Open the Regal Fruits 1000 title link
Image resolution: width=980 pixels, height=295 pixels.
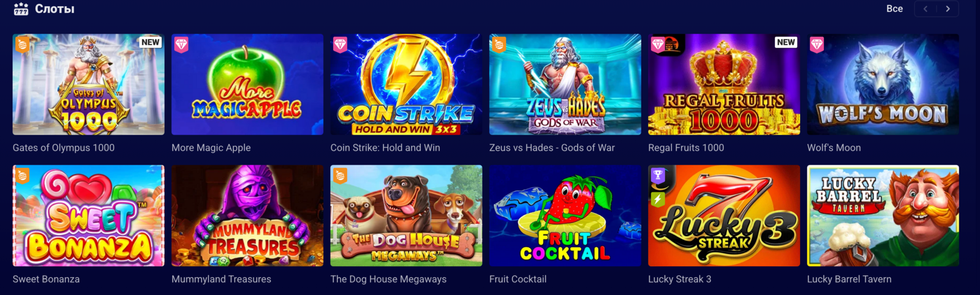[686, 147]
